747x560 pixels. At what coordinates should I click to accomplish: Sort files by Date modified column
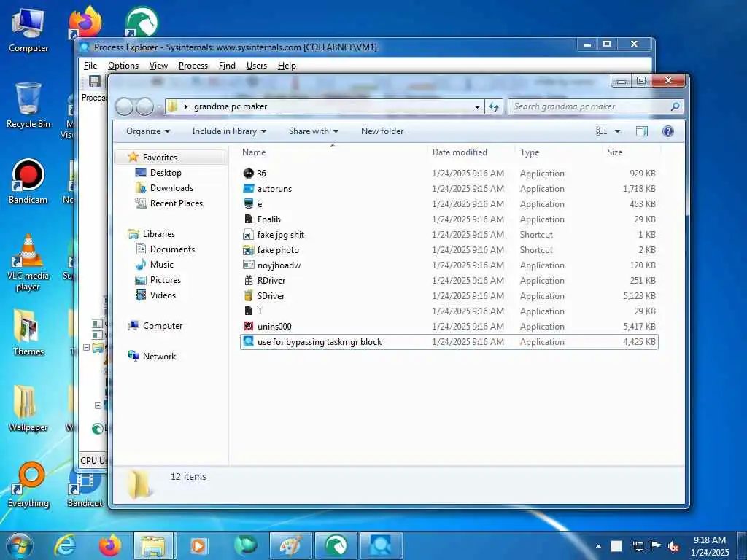point(471,152)
